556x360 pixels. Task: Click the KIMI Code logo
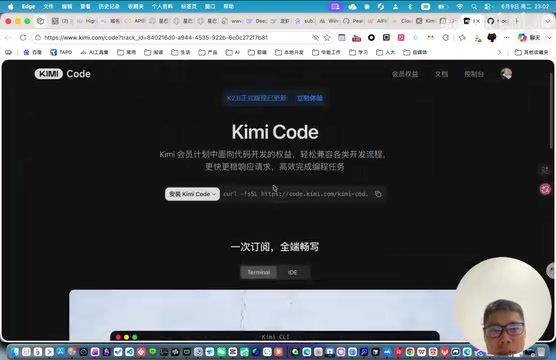point(63,74)
